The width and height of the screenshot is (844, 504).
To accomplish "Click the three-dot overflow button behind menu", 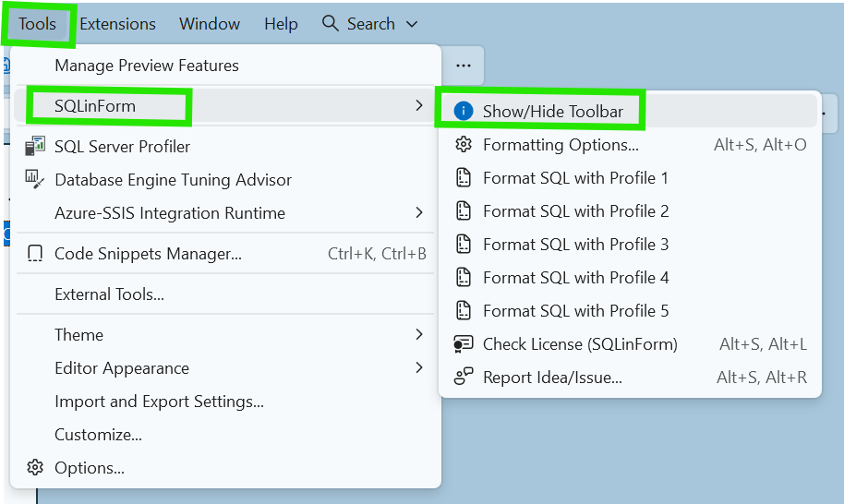I will tap(464, 66).
